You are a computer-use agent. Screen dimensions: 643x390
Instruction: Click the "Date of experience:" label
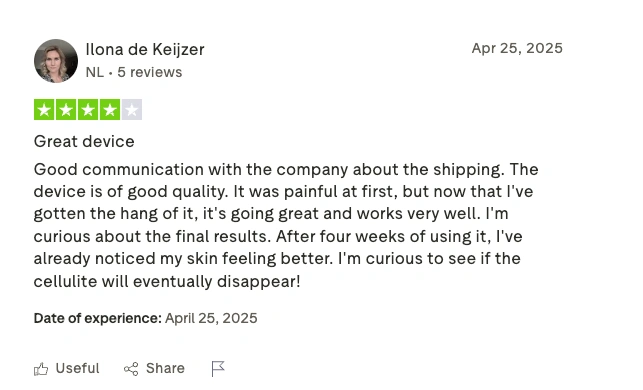[98, 318]
